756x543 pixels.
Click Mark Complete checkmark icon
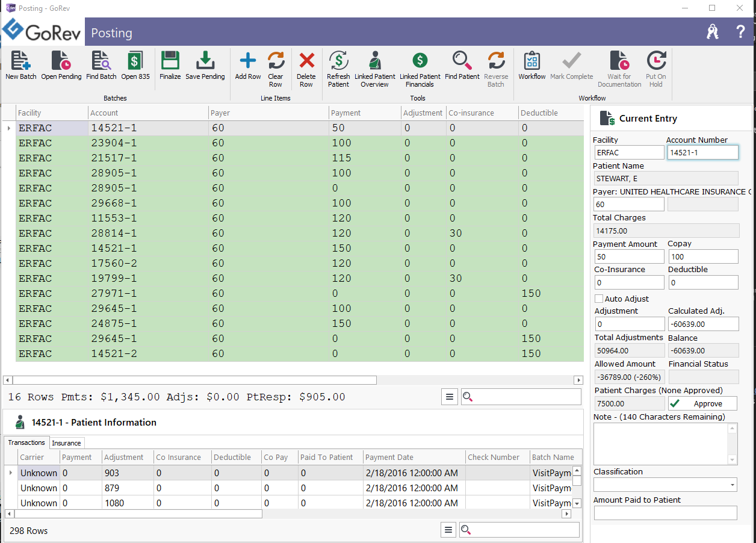point(572,61)
